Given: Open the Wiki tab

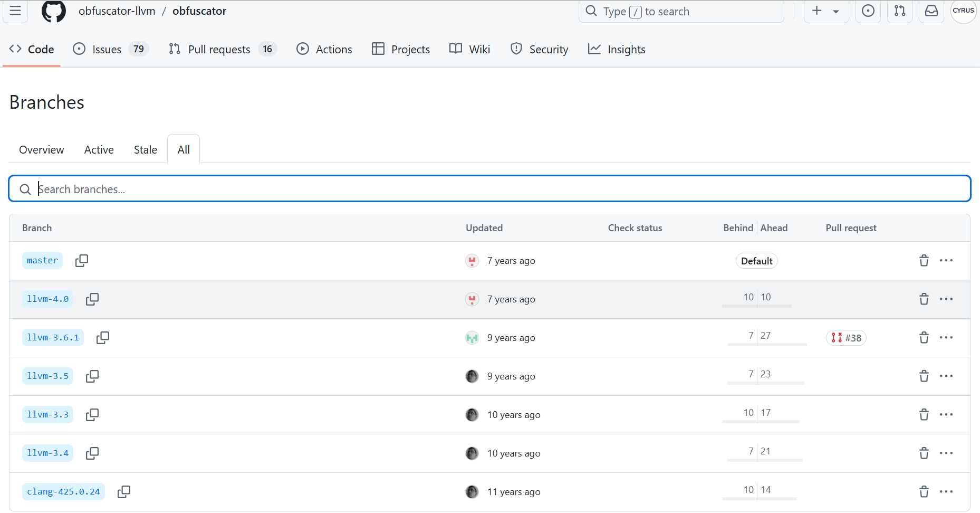Looking at the screenshot, I should coord(469,49).
